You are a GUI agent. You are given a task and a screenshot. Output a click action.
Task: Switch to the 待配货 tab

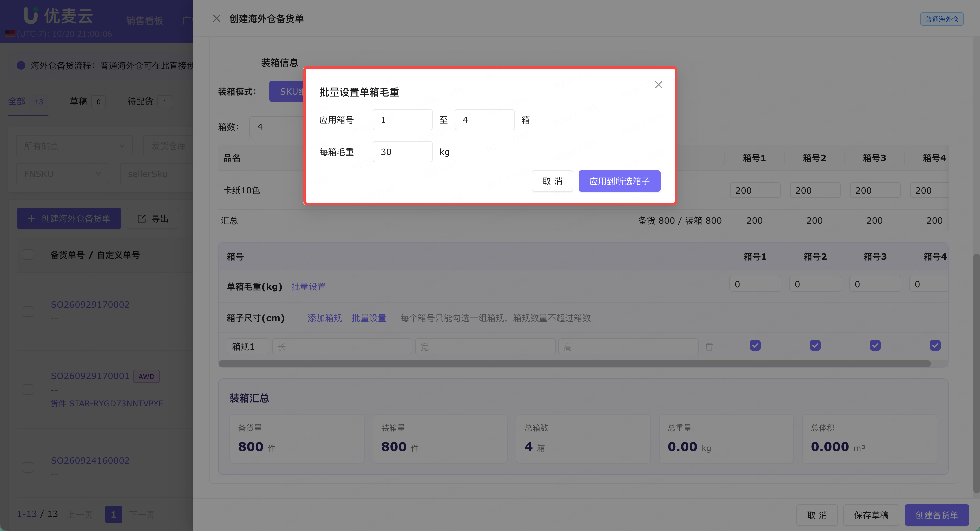pos(150,102)
